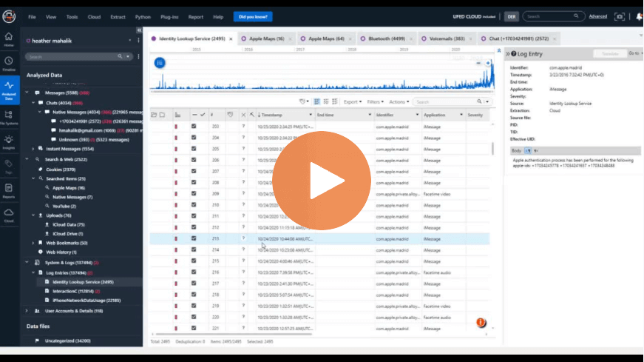Screen dimensions: 644x362
Task: Click the orange info icon at bottom right
Action: (x=481, y=322)
